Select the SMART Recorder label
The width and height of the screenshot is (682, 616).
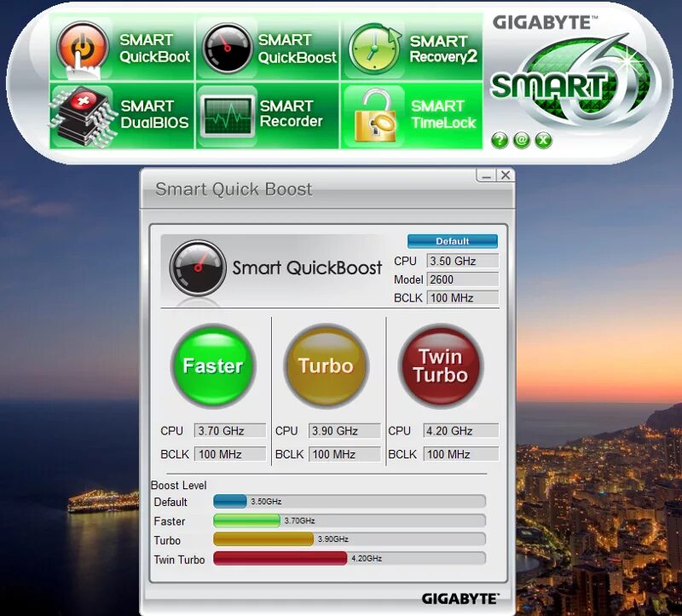291,113
